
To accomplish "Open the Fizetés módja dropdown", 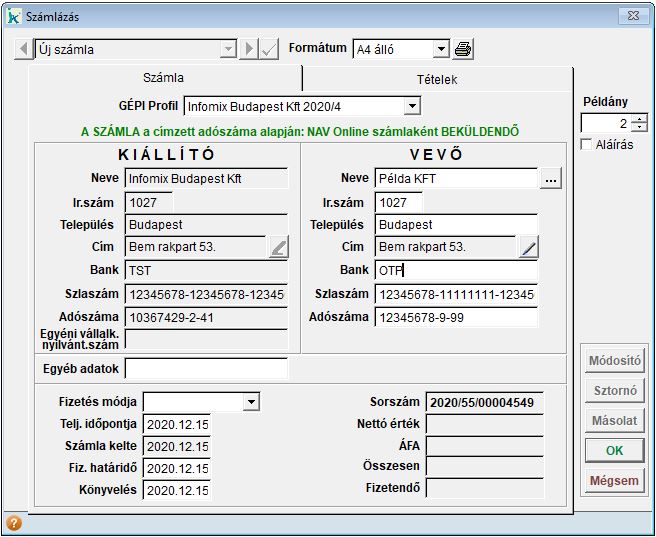I will tap(251, 402).
